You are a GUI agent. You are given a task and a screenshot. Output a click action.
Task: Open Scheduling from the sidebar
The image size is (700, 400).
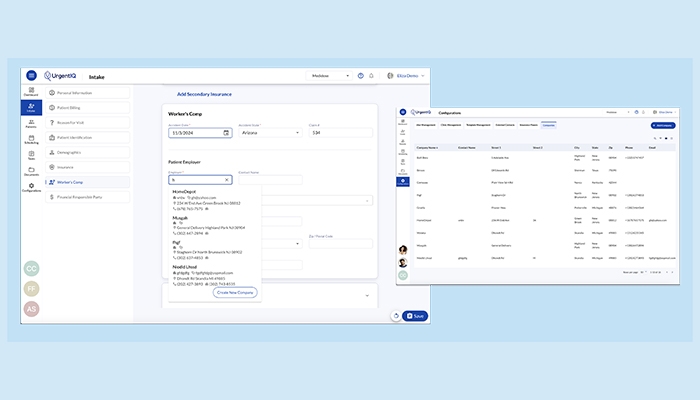[x=31, y=140]
